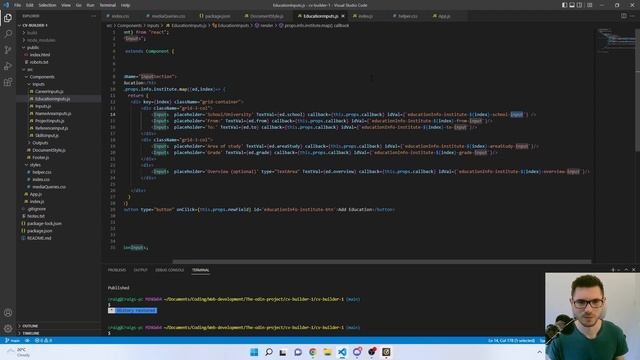Open package-lock.json in the explorer

[x=44, y=224]
